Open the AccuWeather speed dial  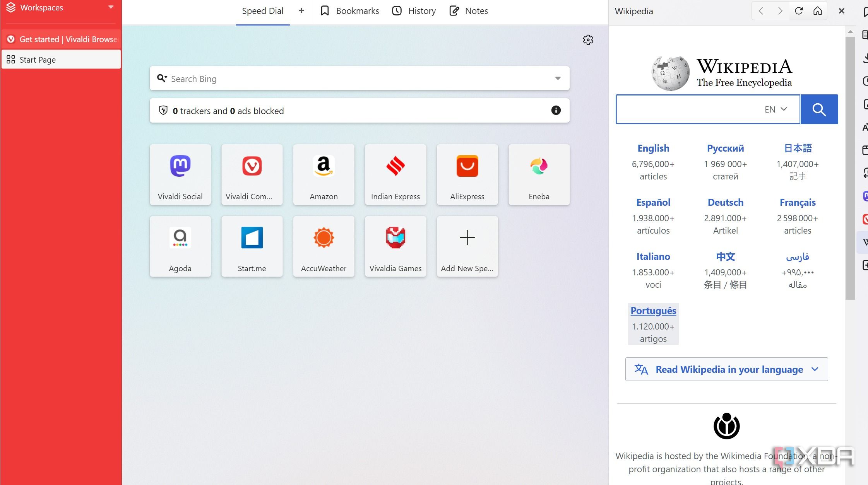(x=324, y=246)
